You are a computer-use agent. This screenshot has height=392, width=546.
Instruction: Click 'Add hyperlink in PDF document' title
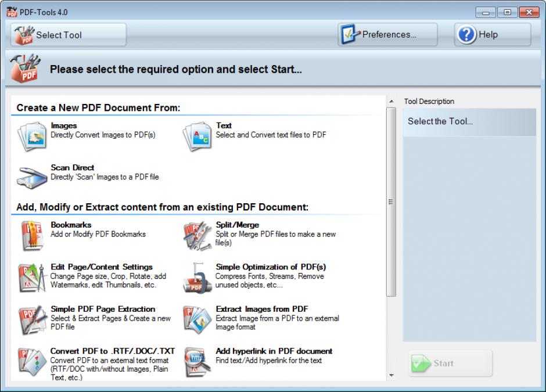click(x=274, y=351)
